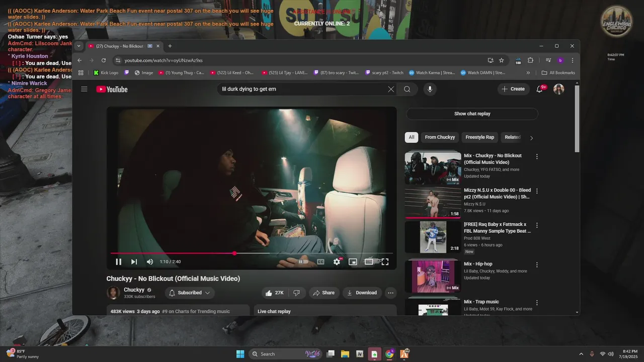Image resolution: width=644 pixels, height=362 pixels.
Task: Open Mizzy N.S.U Bleed pt2 video thumbnail
Action: click(x=433, y=203)
